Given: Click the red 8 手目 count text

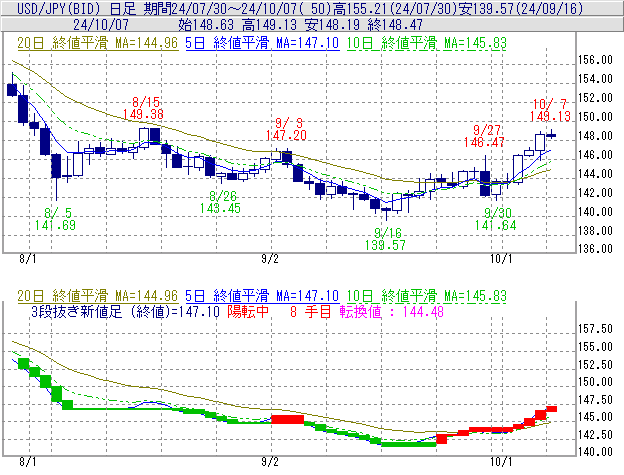Looking at the screenshot, I should (x=311, y=311).
